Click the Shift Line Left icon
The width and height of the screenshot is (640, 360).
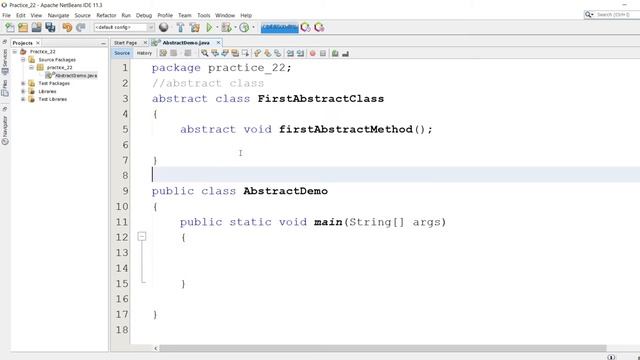click(290, 53)
